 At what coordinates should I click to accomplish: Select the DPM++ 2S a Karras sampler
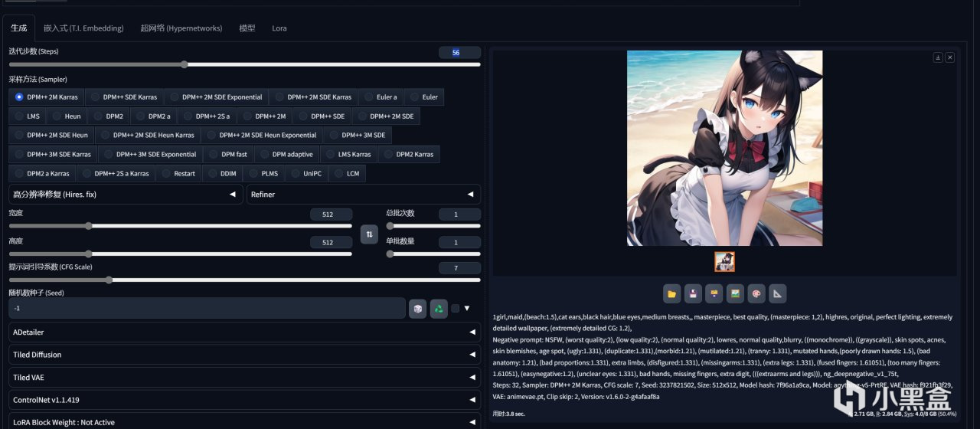click(x=115, y=174)
